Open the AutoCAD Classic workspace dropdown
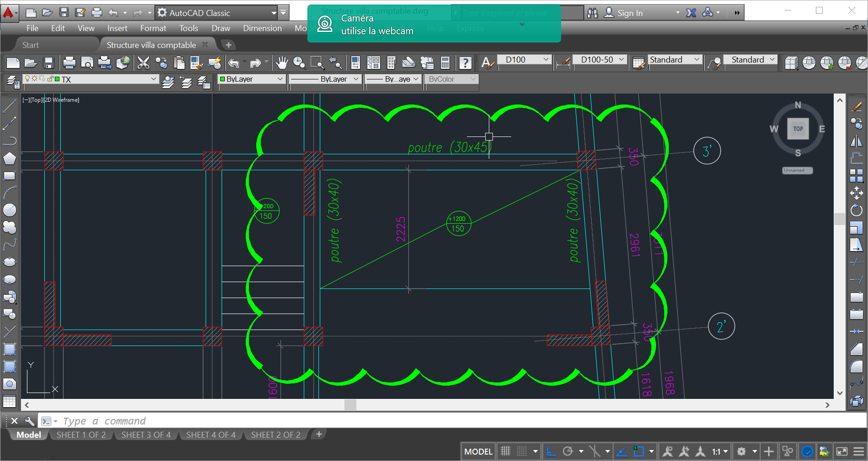Viewport: 868px width, 461px height. [x=274, y=13]
